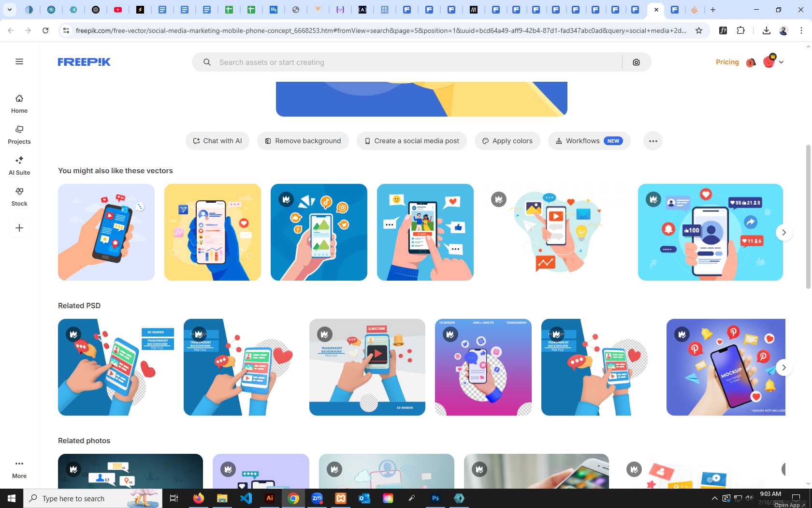Open first 3D render PSD thumbnail

116,367
